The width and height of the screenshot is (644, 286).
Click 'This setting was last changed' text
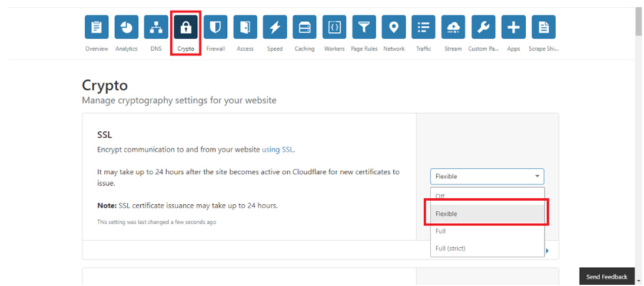point(157,222)
